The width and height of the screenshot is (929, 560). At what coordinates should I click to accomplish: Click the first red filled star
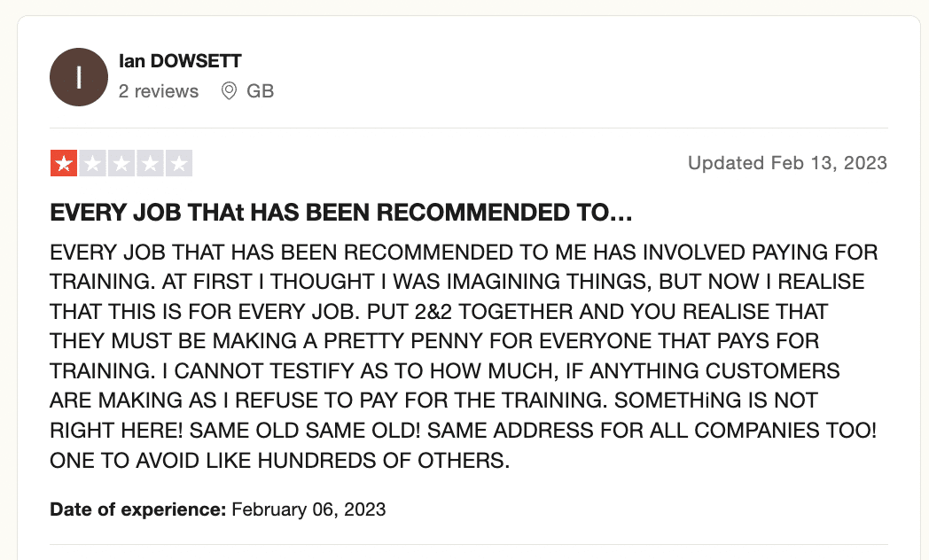click(64, 163)
